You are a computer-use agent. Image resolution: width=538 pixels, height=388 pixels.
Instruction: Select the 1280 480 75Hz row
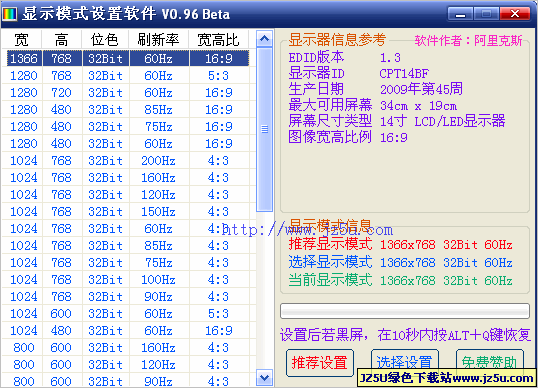pyautogui.click(x=128, y=127)
